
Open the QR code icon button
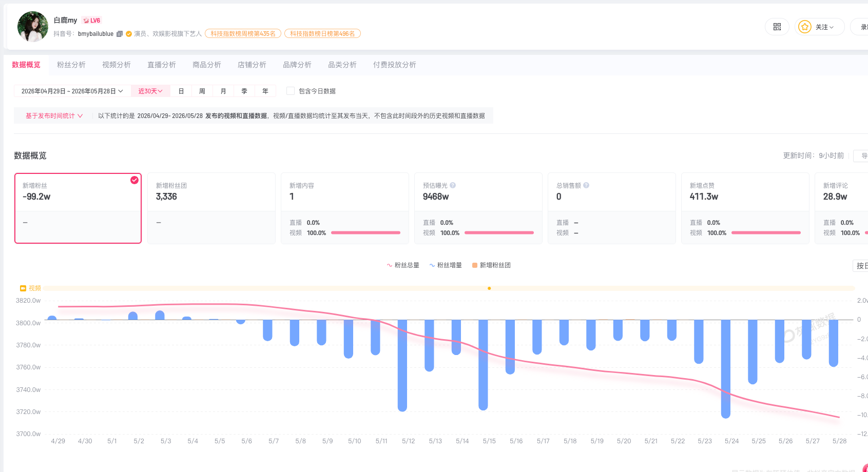tap(777, 27)
